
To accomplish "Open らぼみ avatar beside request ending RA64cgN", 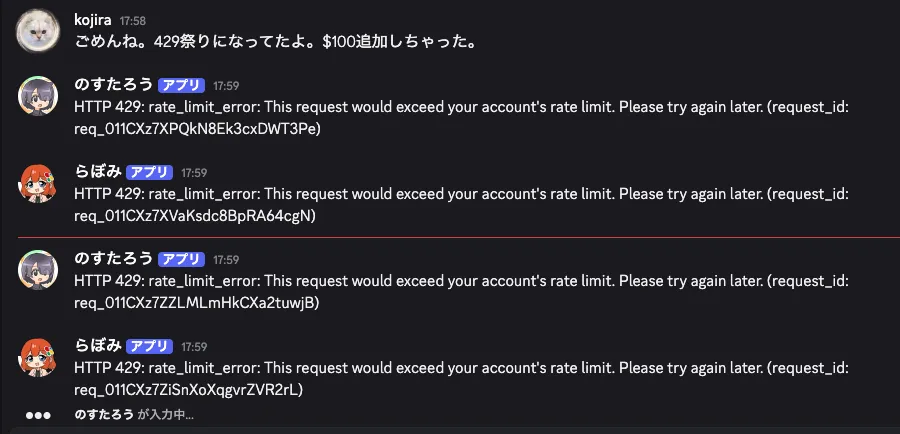I will (40, 182).
